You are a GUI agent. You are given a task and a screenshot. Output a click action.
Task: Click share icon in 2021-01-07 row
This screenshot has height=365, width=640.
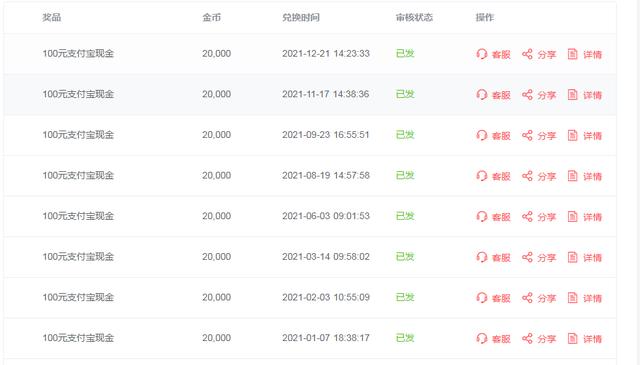[x=527, y=338]
